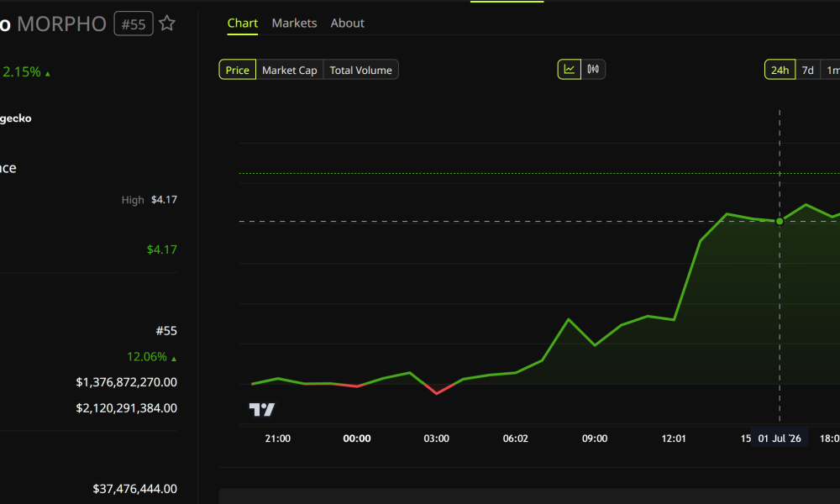Click the #55 rank badge
Viewport: 840px width, 504px height.
pos(134,24)
